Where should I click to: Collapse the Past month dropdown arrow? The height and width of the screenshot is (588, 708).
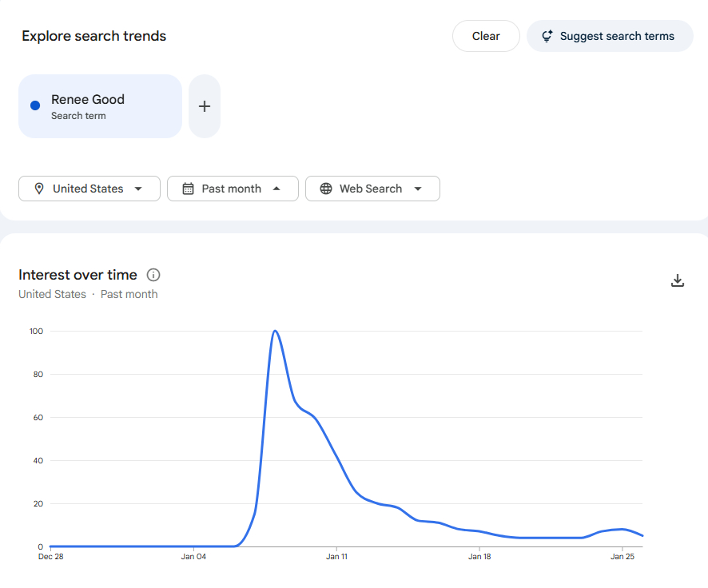point(276,189)
